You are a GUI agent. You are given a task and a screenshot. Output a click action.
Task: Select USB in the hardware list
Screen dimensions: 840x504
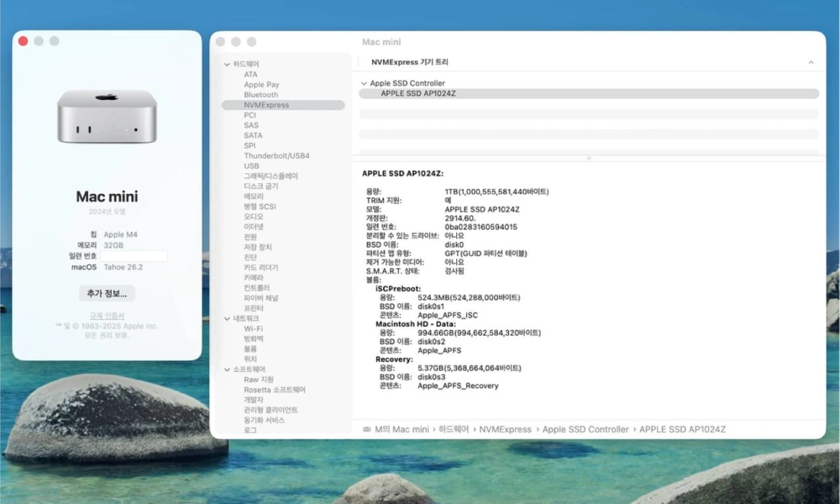pos(251,166)
